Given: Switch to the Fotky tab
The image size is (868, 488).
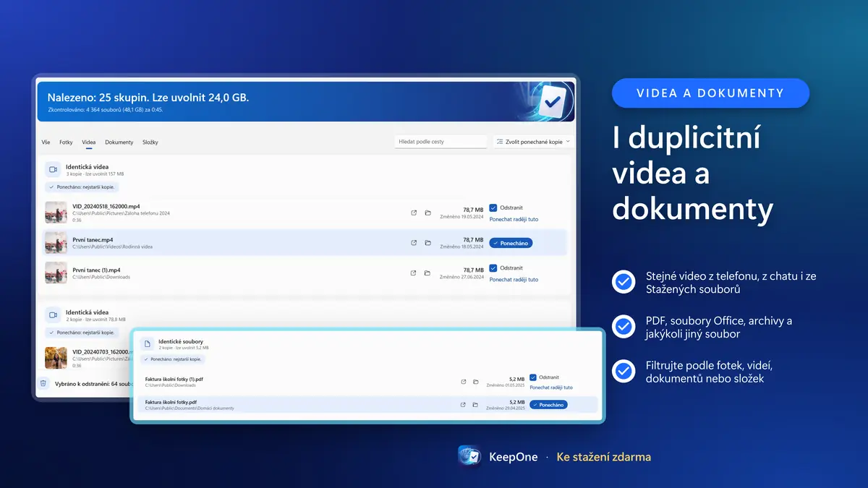Looking at the screenshot, I should coord(66,142).
